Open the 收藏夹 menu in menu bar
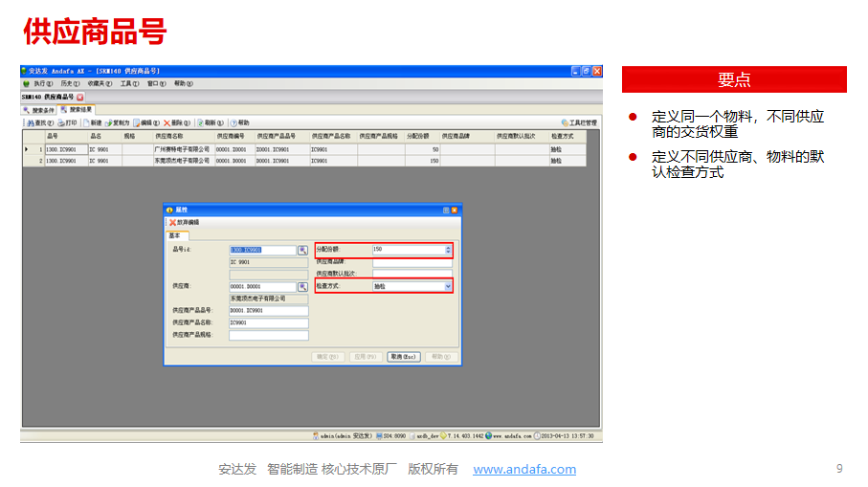Image resolution: width=868 pixels, height=487 pixels. click(x=100, y=84)
